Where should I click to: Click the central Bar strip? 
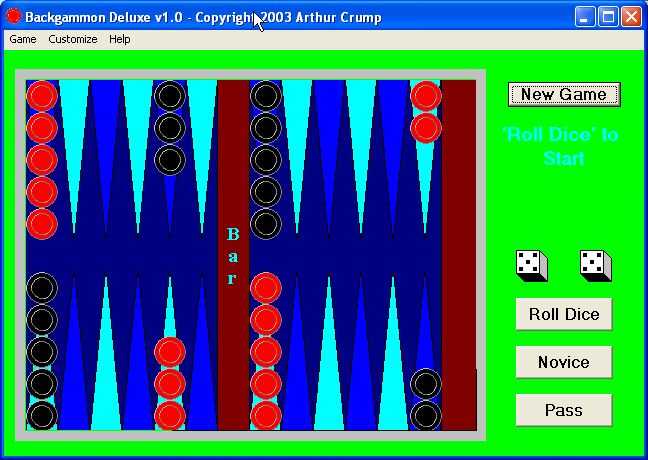(x=233, y=255)
